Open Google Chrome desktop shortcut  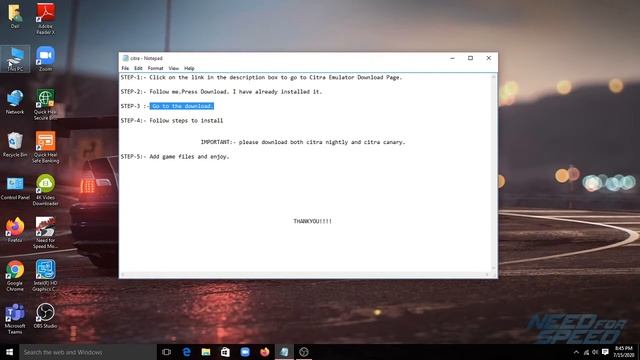[15, 276]
